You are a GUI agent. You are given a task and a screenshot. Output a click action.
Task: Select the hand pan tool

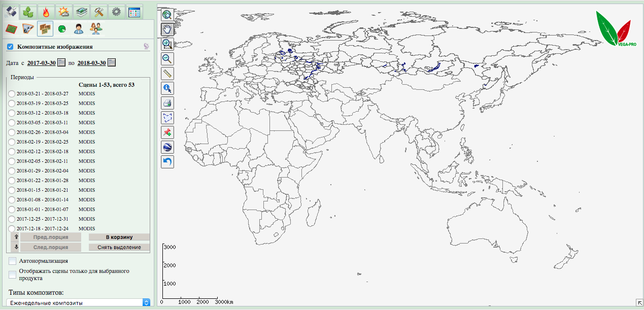[x=167, y=29]
